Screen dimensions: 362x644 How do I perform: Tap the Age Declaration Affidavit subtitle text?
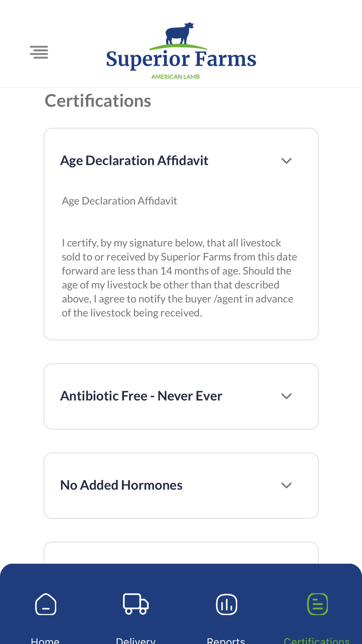click(119, 201)
